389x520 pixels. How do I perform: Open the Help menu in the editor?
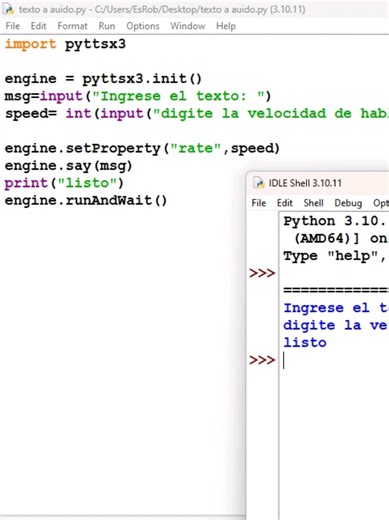(x=226, y=26)
